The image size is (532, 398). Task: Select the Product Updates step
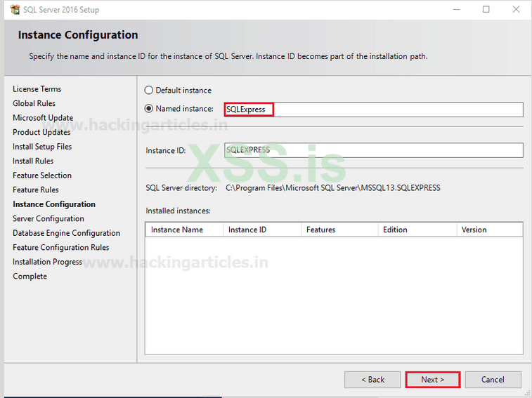pyautogui.click(x=41, y=132)
